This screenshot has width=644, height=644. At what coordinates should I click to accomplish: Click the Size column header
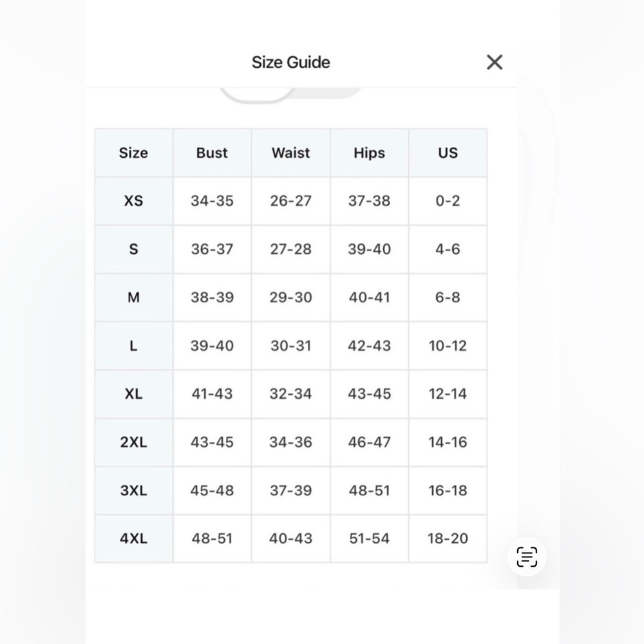[133, 153]
